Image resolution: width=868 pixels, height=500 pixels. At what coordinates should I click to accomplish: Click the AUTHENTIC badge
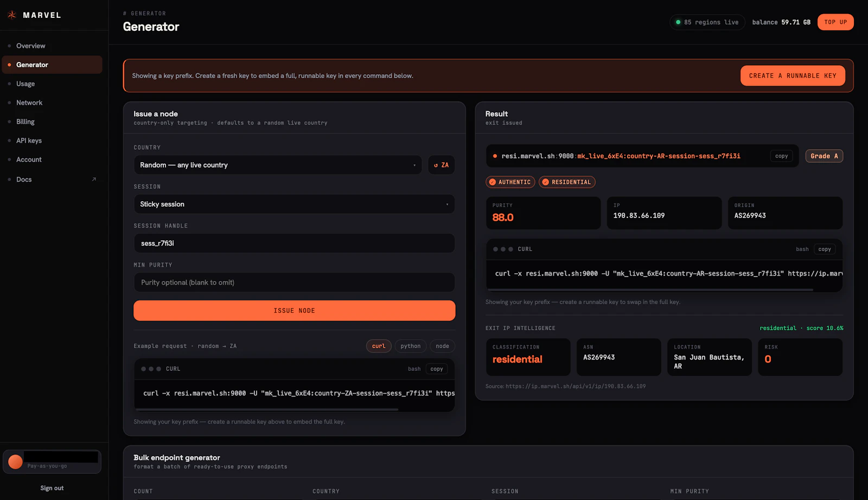coord(510,182)
